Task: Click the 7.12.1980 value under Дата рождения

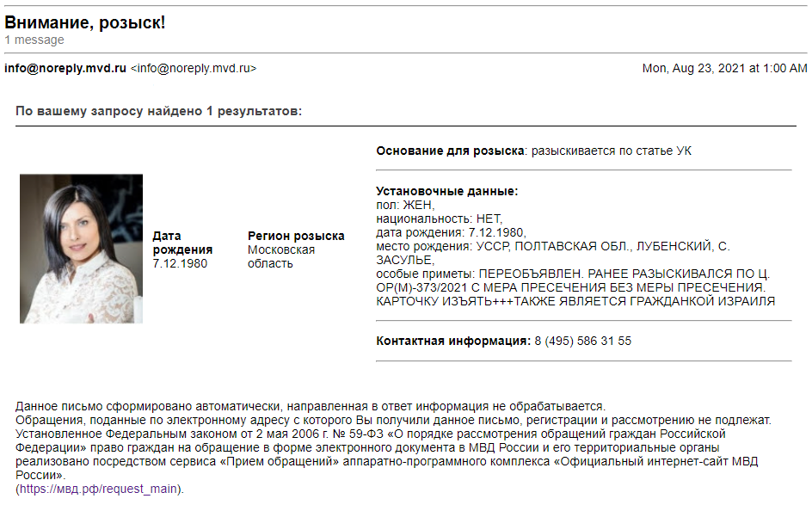Action: (180, 263)
